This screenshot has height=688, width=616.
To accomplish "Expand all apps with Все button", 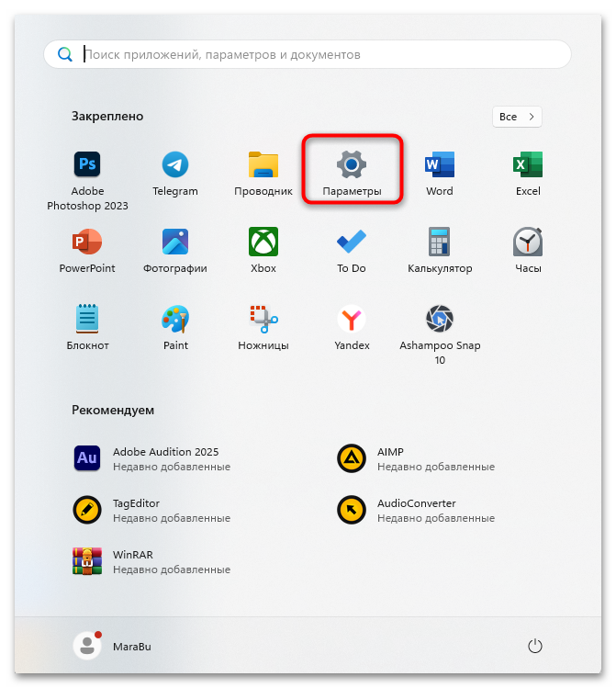I will click(x=517, y=117).
